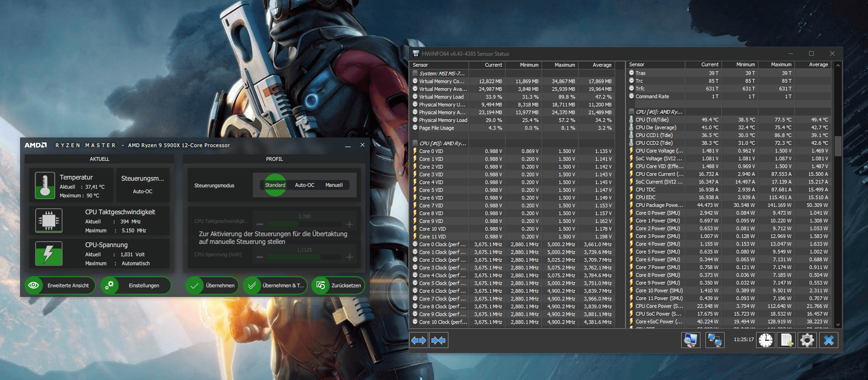Select the CPU SoC Power row
This screenshot has height=380, width=868.
[729, 314]
